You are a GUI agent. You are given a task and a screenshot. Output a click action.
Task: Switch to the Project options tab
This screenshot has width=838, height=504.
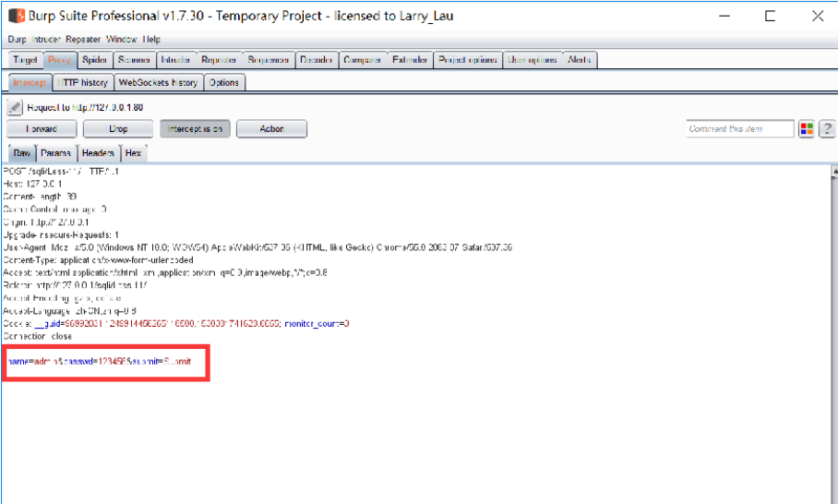468,60
